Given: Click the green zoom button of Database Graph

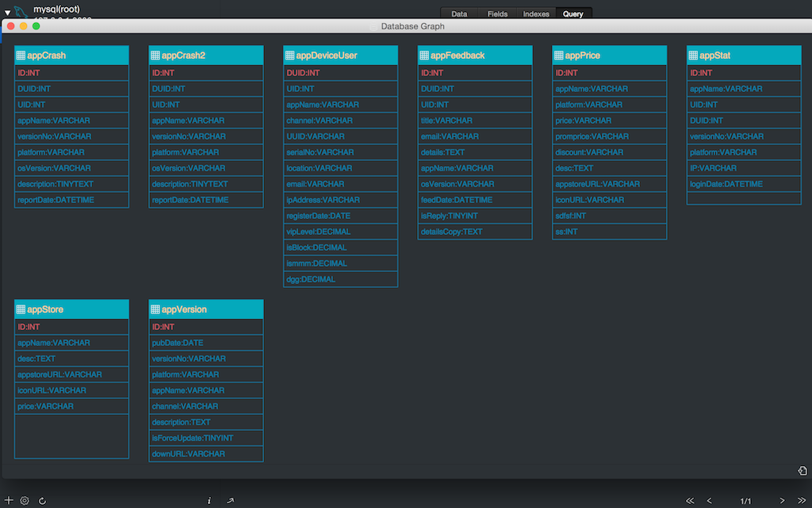Looking at the screenshot, I should pyautogui.click(x=36, y=26).
